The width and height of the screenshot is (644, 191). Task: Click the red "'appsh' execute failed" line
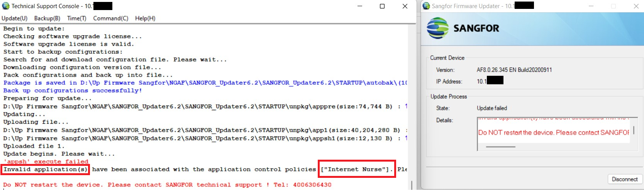pos(46,162)
